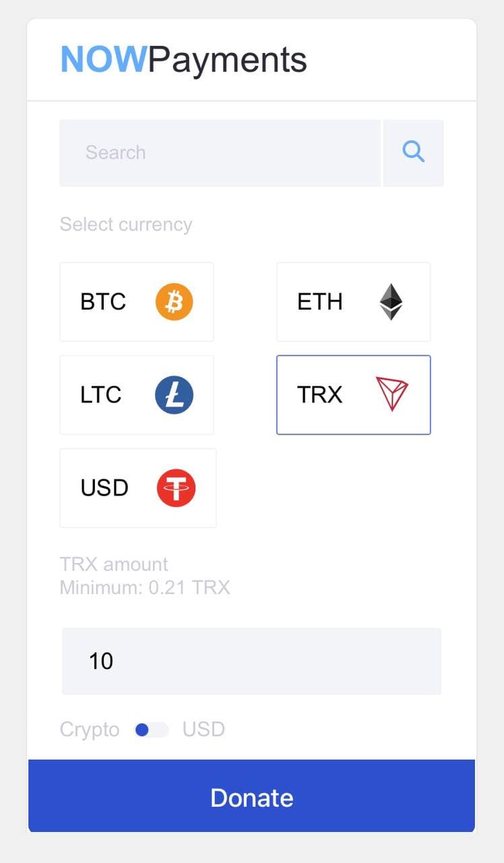The width and height of the screenshot is (504, 863).
Task: Focus the Search currency text field
Action: coord(220,152)
